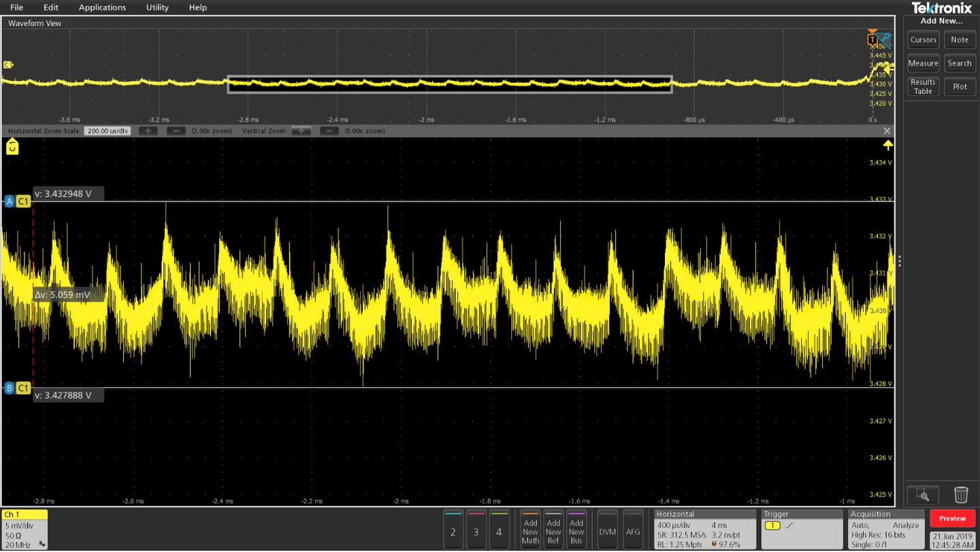Turn on channel 4

tap(499, 529)
